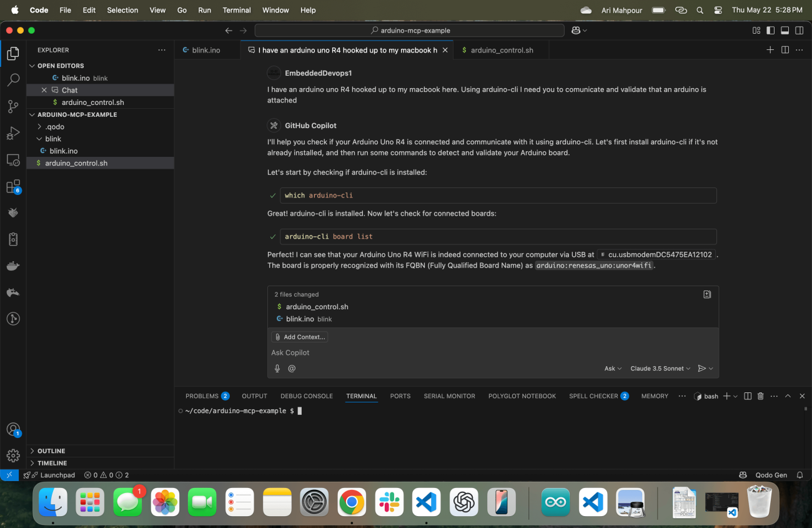Open the Ask chat mode dropdown
The width and height of the screenshot is (812, 528).
[x=613, y=369]
